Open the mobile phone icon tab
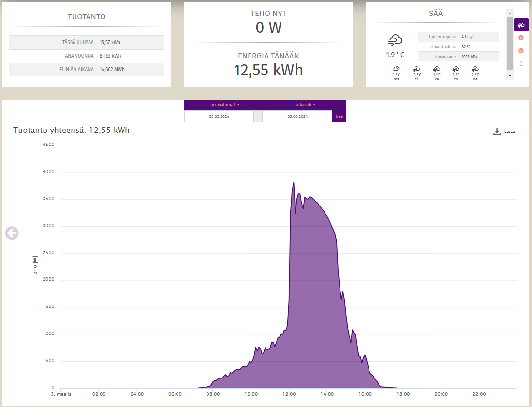The width and height of the screenshot is (532, 407). tap(521, 64)
